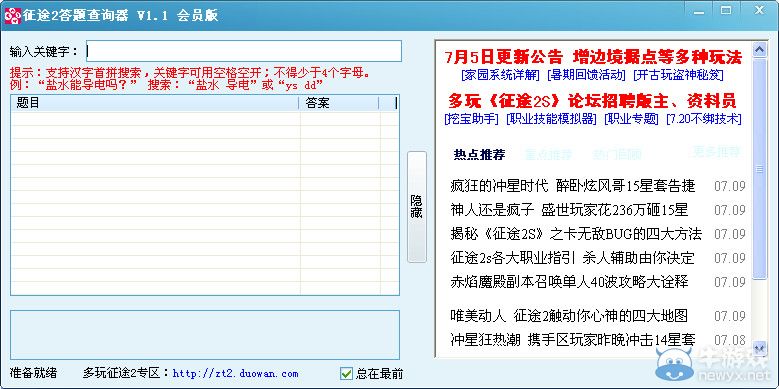This screenshot has height=389, width=779.
Task: Click the news panel vertical scrollbar thumb
Action: click(x=760, y=169)
